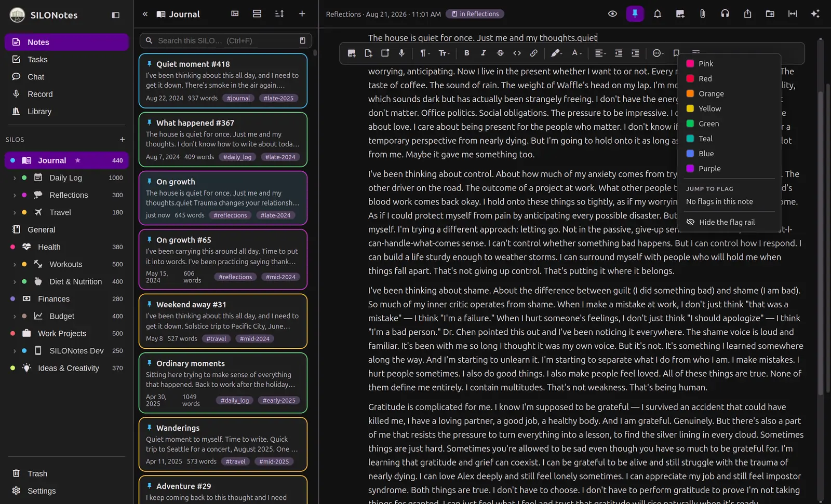Share or export the note
Screen dimensions: 831x504
coord(747,14)
